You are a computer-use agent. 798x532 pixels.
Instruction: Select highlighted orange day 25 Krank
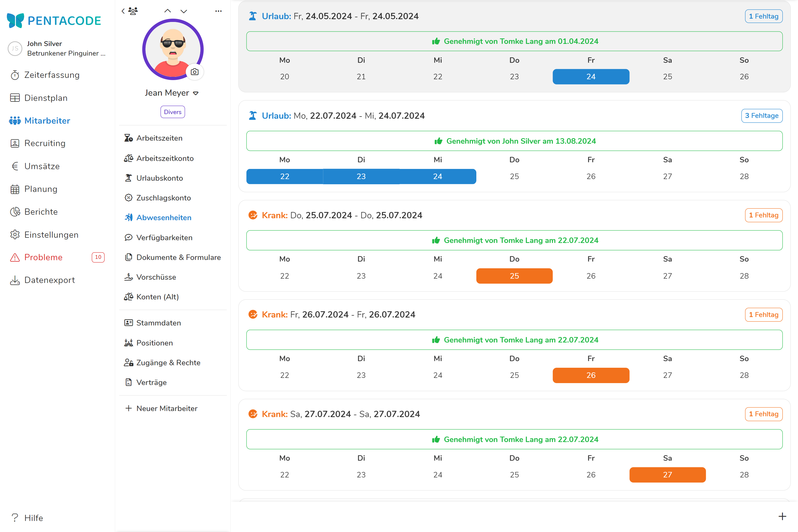coord(514,276)
